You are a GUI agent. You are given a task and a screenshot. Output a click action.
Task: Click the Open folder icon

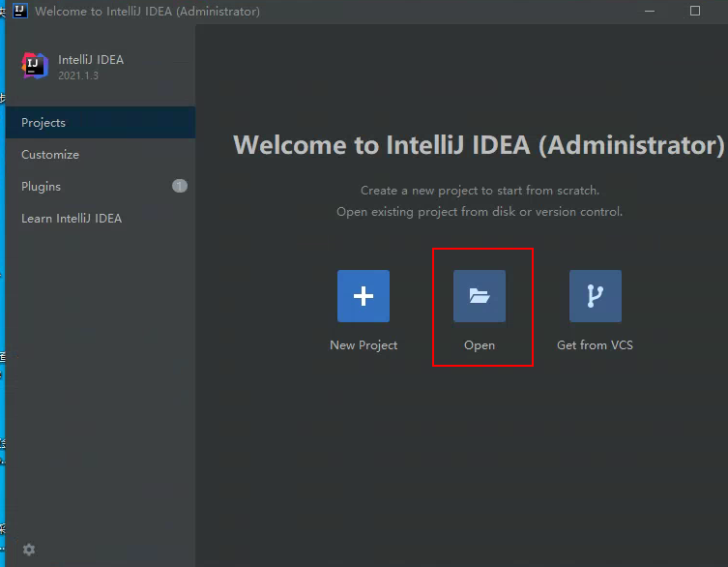click(480, 296)
